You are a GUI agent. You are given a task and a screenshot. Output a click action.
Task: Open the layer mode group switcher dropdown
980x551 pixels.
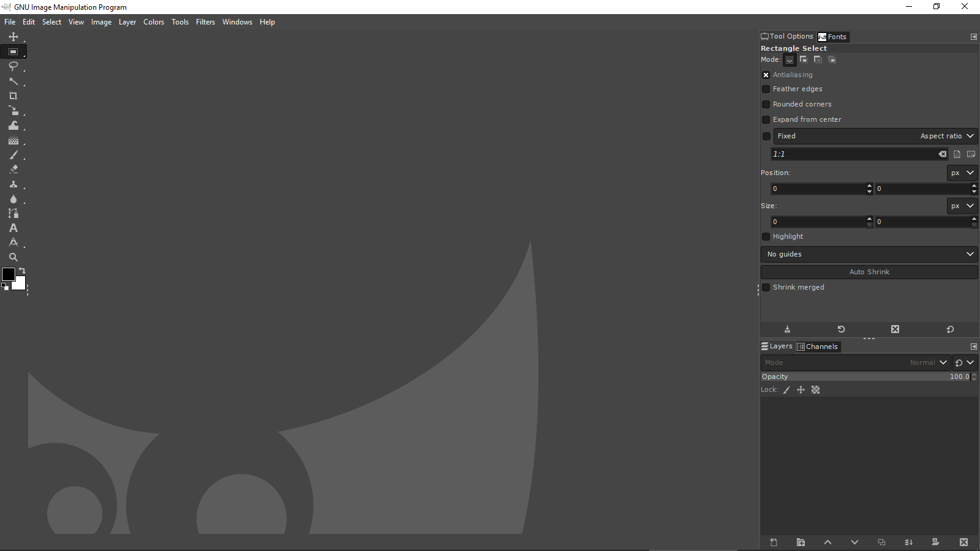965,362
